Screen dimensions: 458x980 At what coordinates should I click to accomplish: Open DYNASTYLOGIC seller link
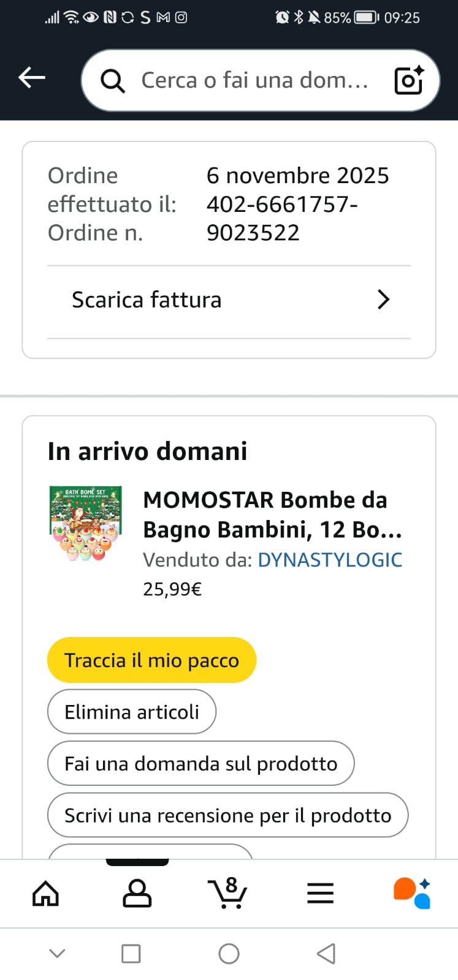pos(330,560)
